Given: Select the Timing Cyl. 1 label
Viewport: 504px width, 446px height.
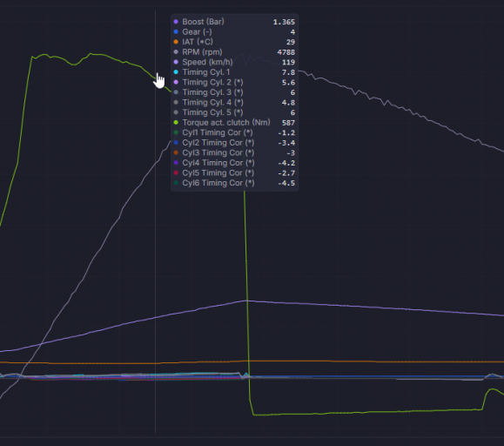Looking at the screenshot, I should click(x=206, y=72).
